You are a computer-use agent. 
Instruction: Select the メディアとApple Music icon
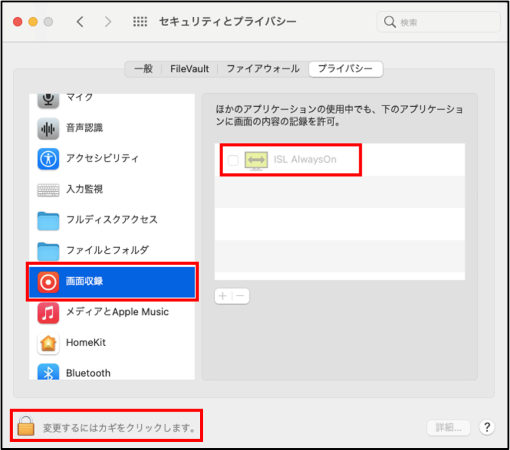coord(48,313)
